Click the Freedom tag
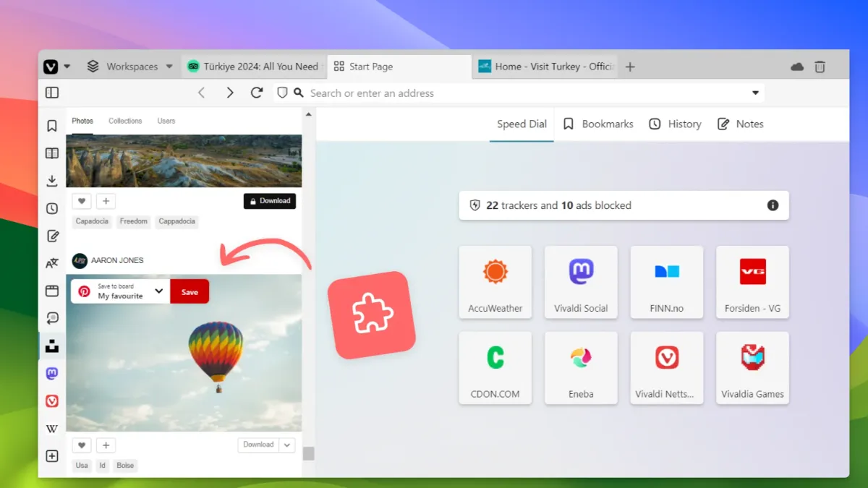Viewport: 868px width, 488px height. click(x=134, y=221)
